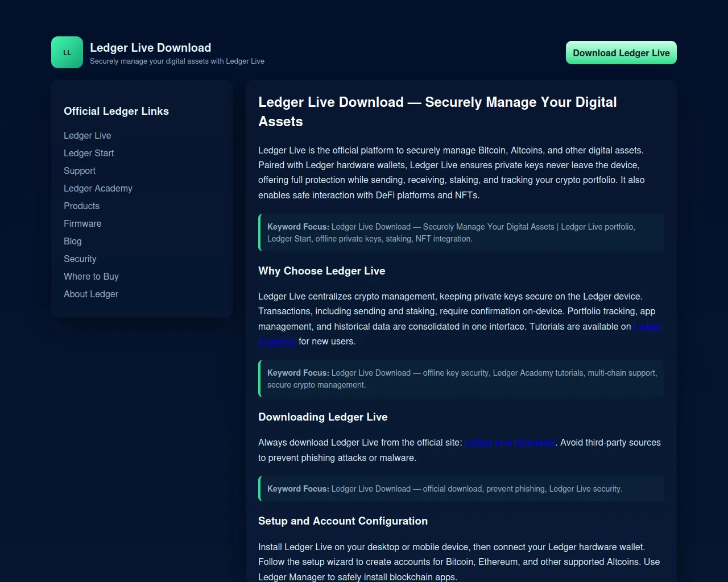
Task: Open the Security sidebar link
Action: tap(80, 259)
